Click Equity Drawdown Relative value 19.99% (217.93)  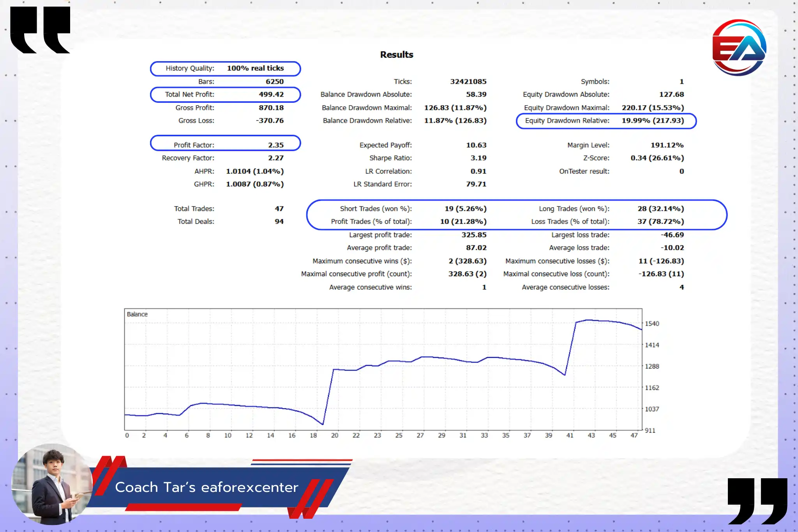(x=653, y=120)
